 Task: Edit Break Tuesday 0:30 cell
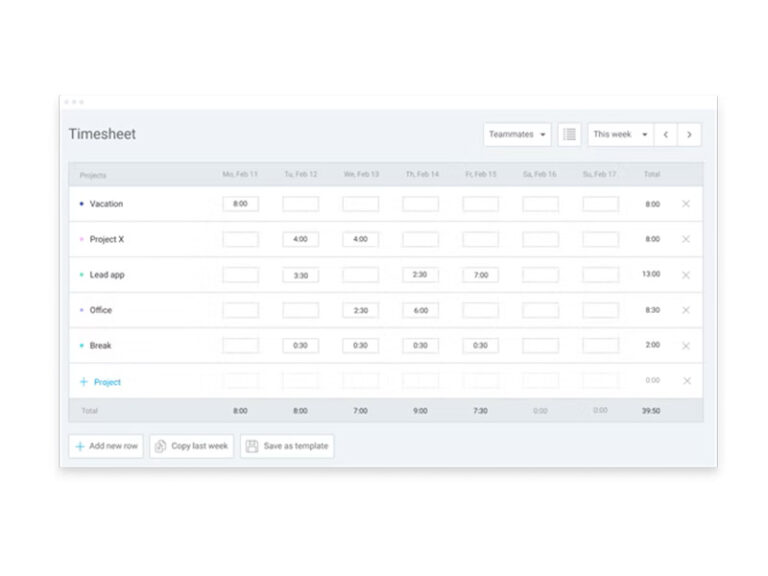click(300, 346)
